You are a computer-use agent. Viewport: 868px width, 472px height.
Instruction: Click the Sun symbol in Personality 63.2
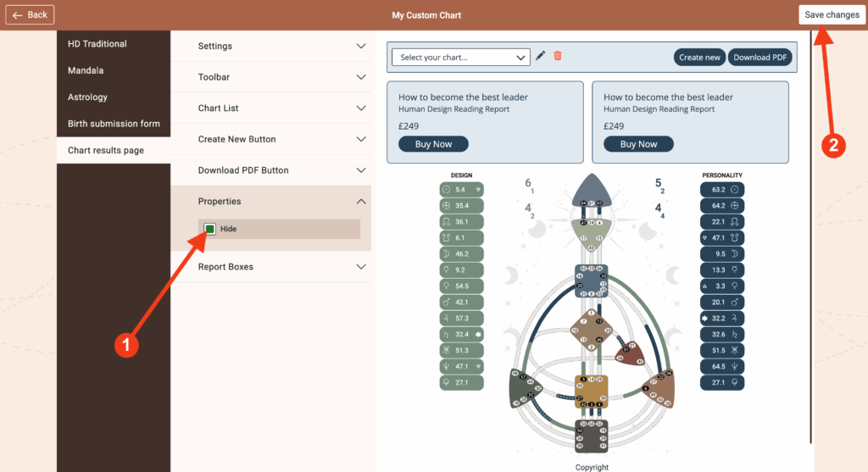coord(735,190)
